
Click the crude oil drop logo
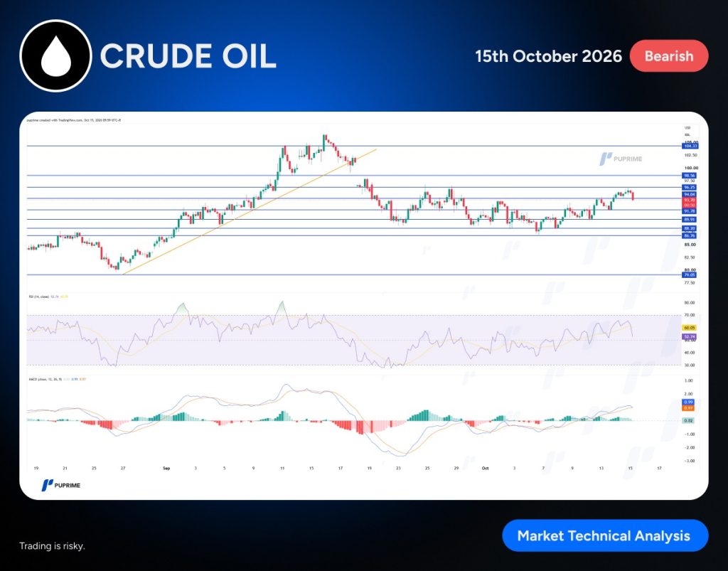point(55,55)
